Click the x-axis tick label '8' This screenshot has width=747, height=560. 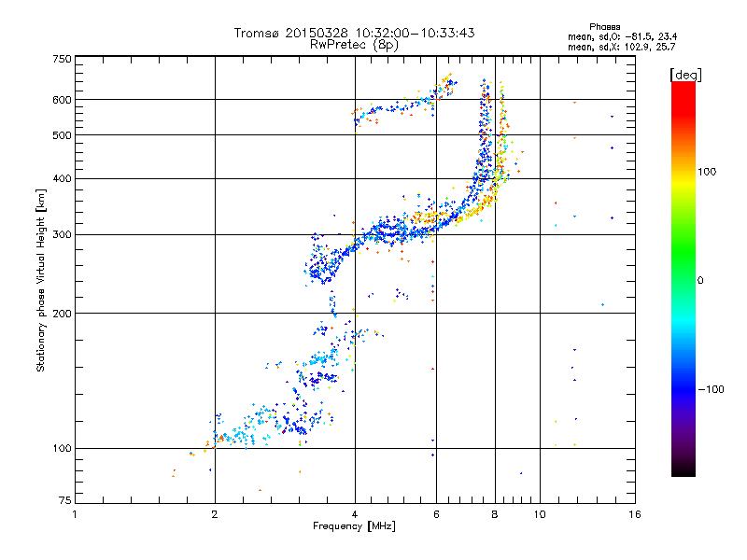[495, 514]
